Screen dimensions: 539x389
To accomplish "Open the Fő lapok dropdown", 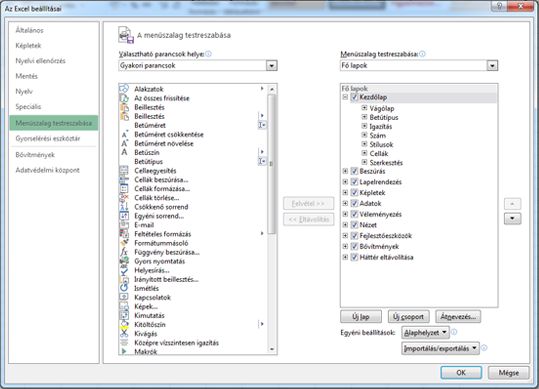I will point(492,65).
